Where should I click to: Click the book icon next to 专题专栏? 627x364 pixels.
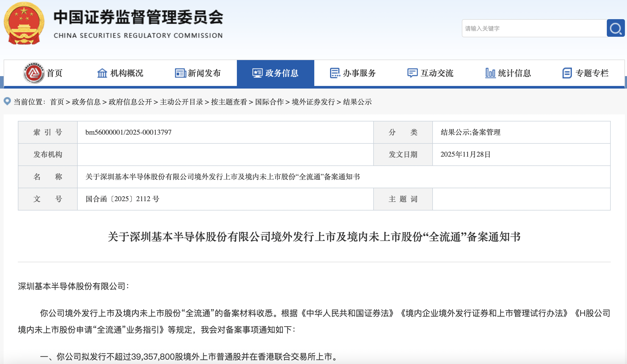click(x=567, y=73)
